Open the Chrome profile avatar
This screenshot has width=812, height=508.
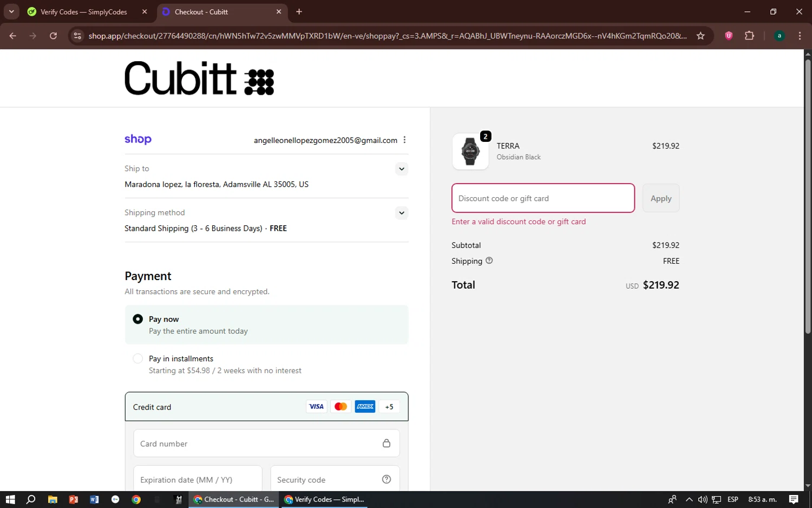[x=779, y=36]
